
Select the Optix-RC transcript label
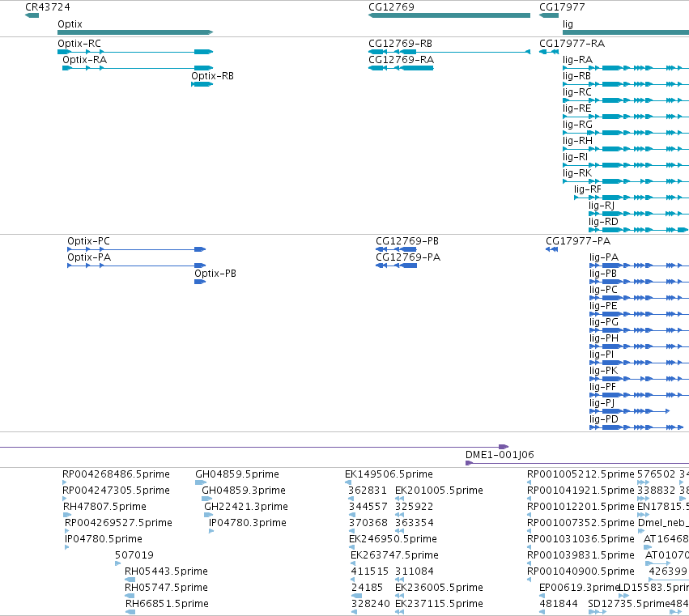tap(79, 44)
